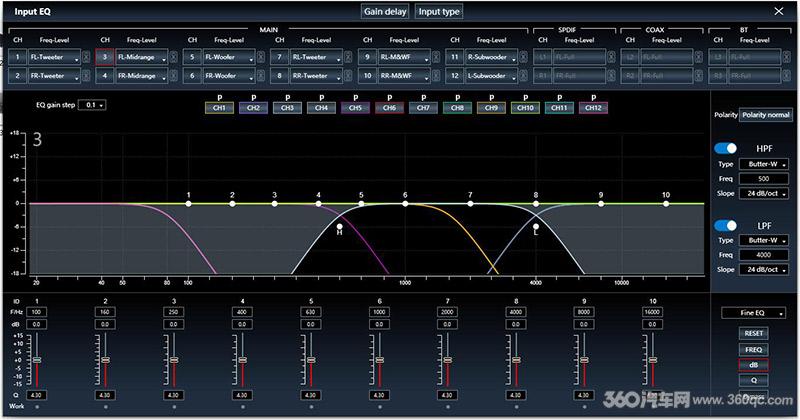Select EQ band node 1 on the graph

(189, 204)
